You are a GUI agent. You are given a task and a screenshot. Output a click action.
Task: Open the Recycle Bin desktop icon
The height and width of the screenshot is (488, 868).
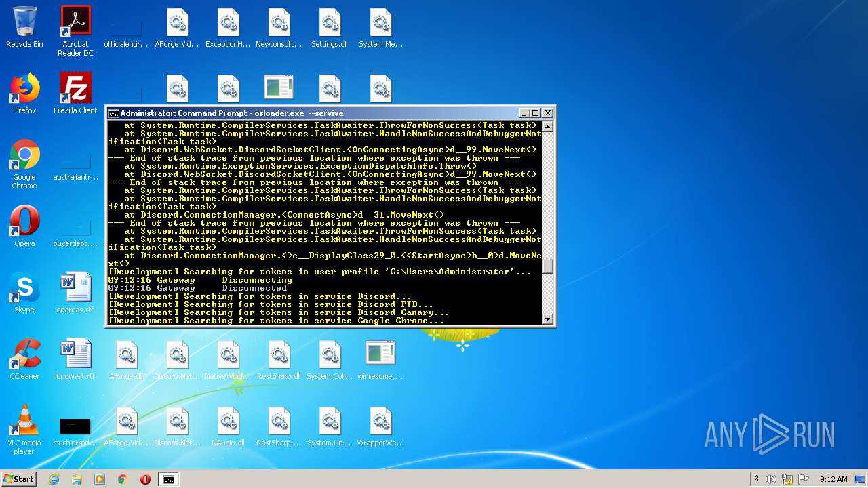24,28
